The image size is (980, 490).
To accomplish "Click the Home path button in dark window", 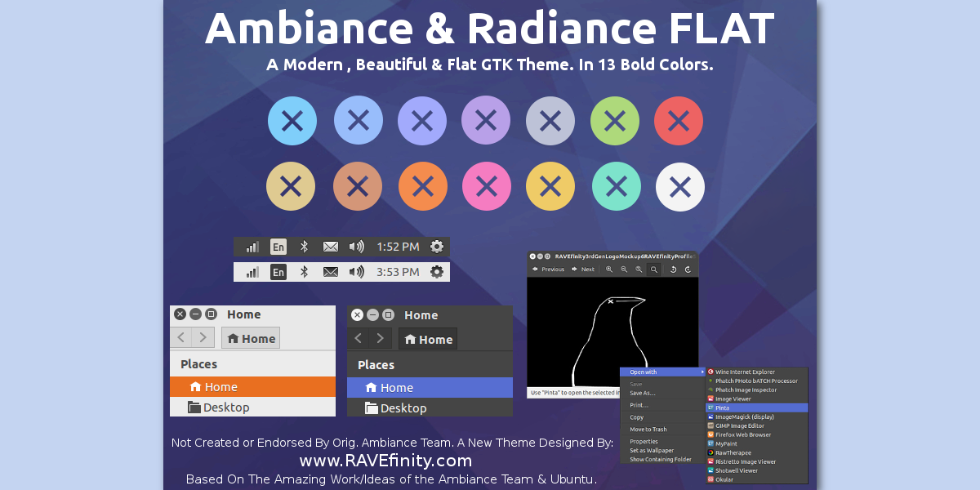I will [x=428, y=339].
